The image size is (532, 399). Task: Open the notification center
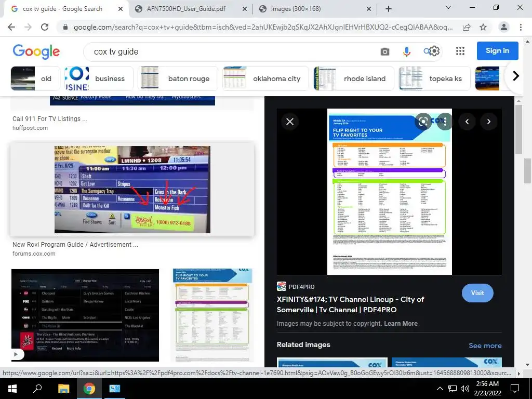(515, 389)
